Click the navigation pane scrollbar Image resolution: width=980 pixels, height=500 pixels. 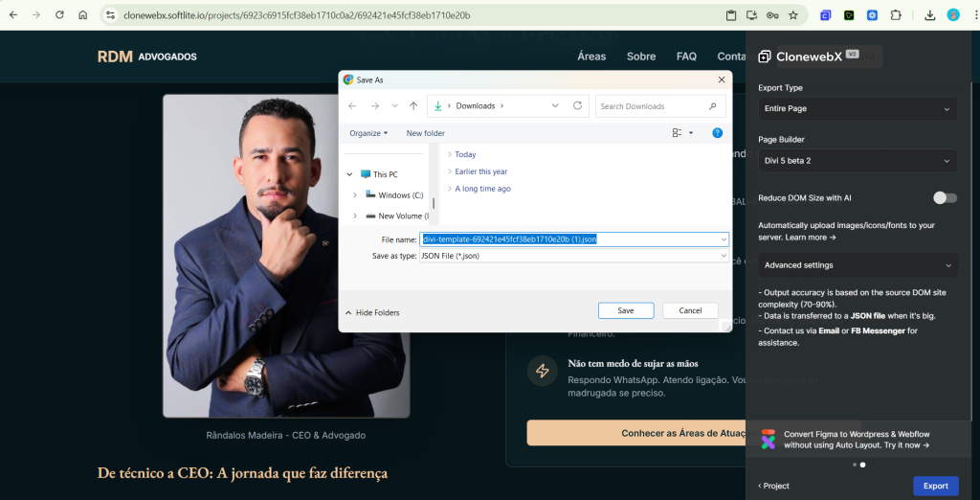click(434, 203)
